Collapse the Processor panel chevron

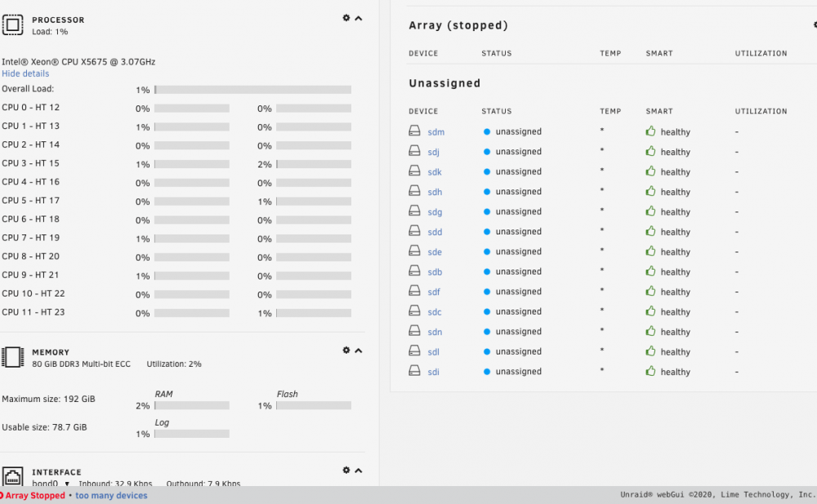coord(359,18)
